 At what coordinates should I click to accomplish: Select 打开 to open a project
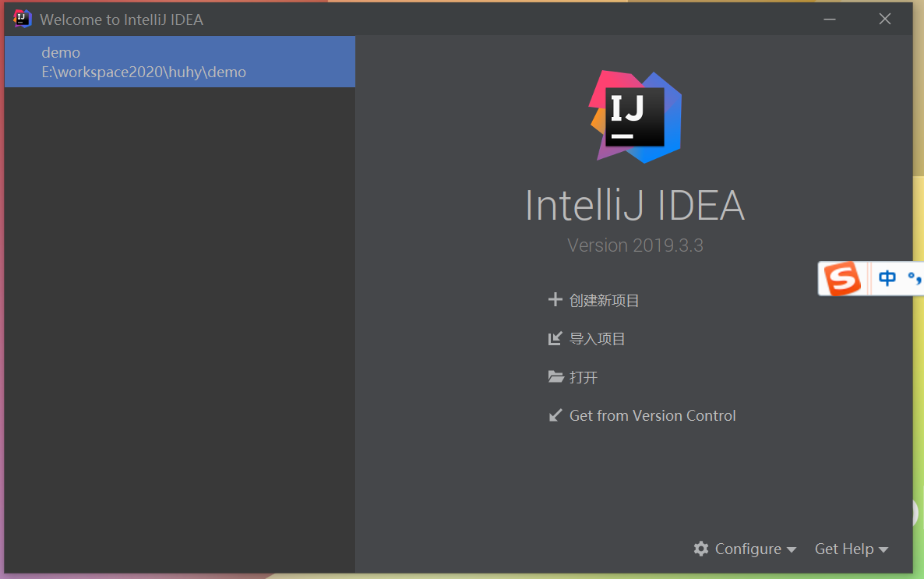584,377
